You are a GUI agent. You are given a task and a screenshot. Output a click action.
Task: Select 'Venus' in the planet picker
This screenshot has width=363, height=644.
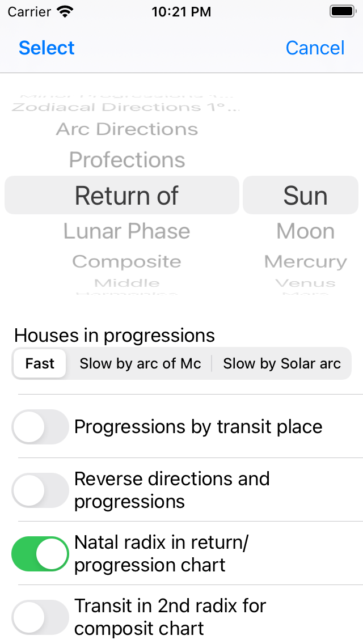[305, 283]
